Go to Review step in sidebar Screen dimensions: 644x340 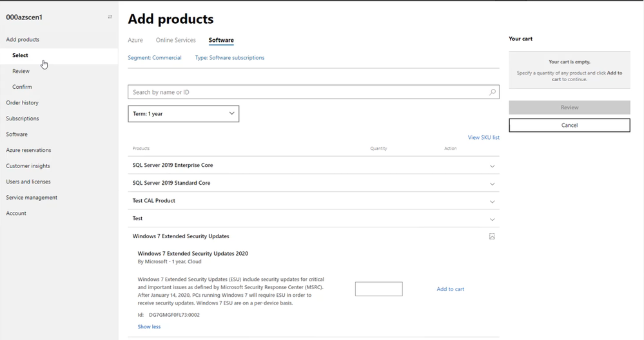[21, 71]
